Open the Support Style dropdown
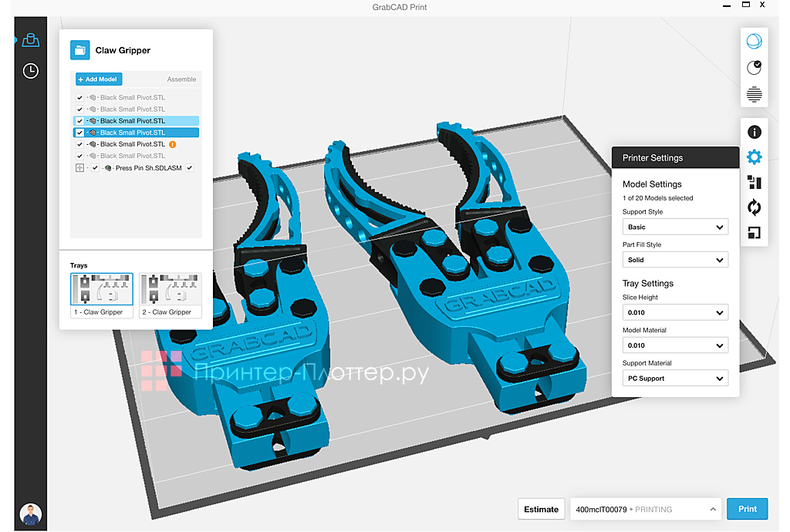 [x=675, y=227]
